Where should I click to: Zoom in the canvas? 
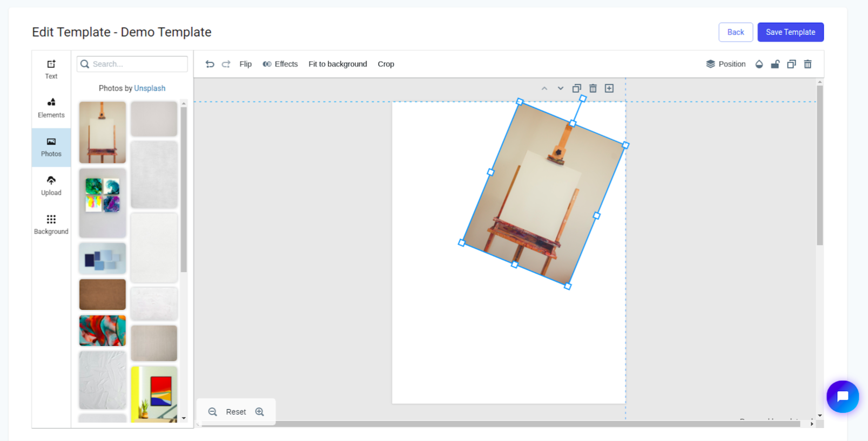click(260, 412)
